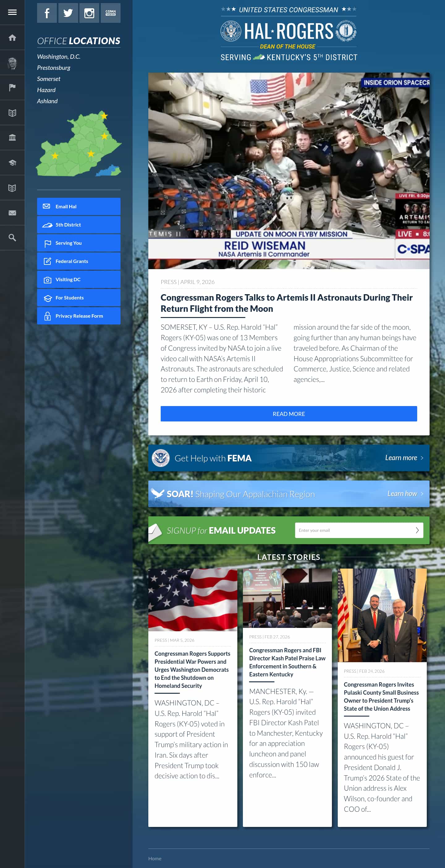Select the Hazard office link
445x868 pixels.
tap(46, 90)
